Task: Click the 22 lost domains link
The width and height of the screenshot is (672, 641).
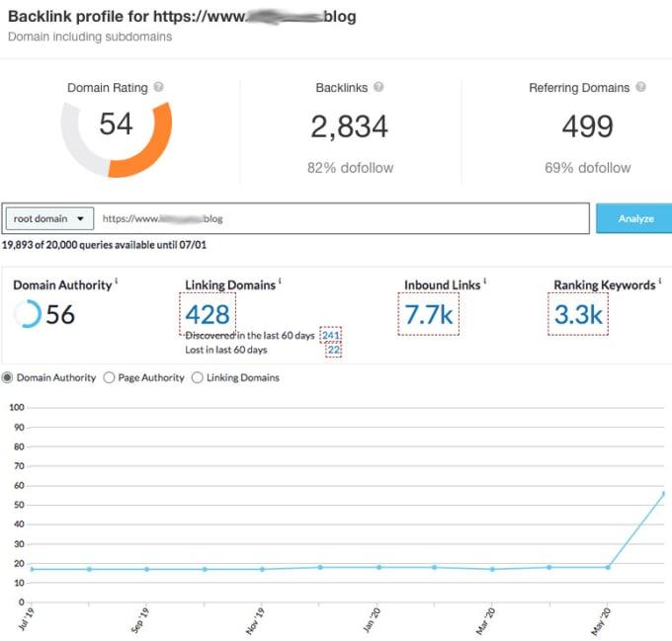Action: (x=333, y=350)
